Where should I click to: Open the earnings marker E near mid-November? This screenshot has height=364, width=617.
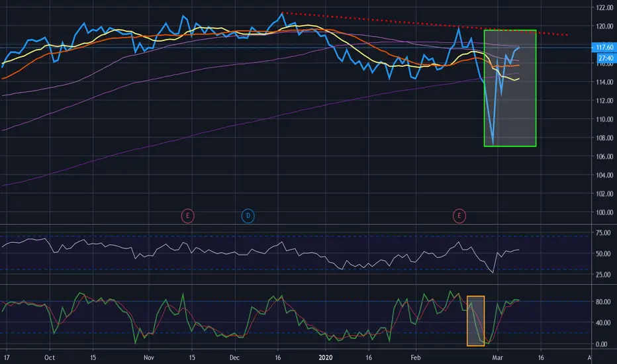(x=188, y=216)
